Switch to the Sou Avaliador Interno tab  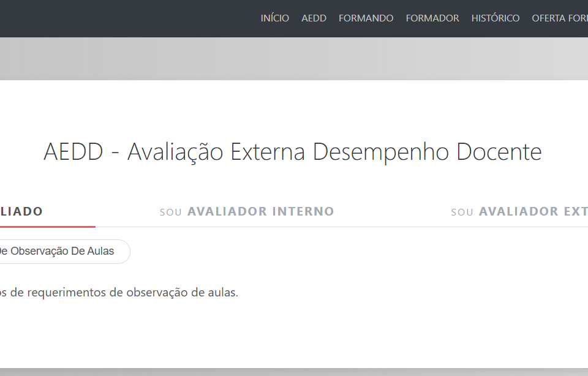(247, 212)
